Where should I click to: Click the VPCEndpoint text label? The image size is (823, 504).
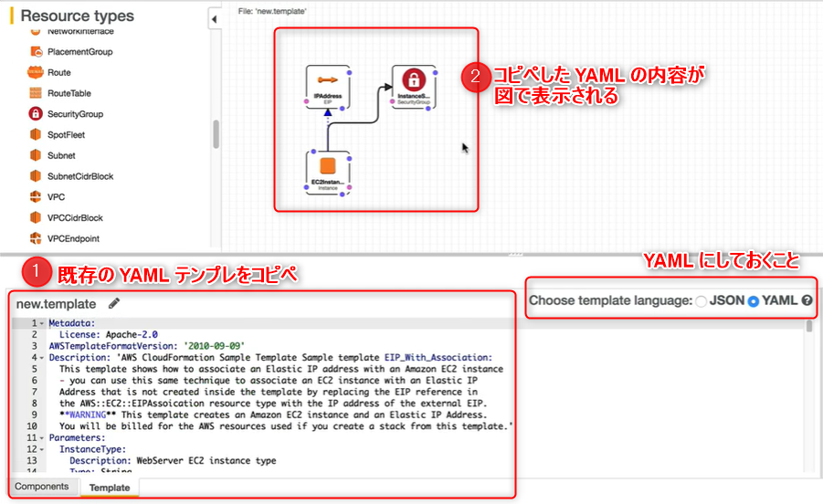click(x=73, y=238)
